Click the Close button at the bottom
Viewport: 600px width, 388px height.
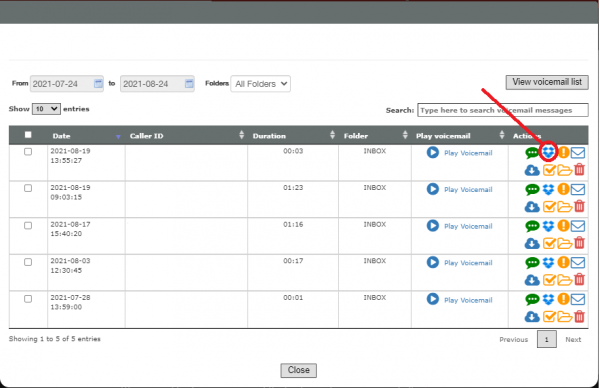(x=298, y=370)
